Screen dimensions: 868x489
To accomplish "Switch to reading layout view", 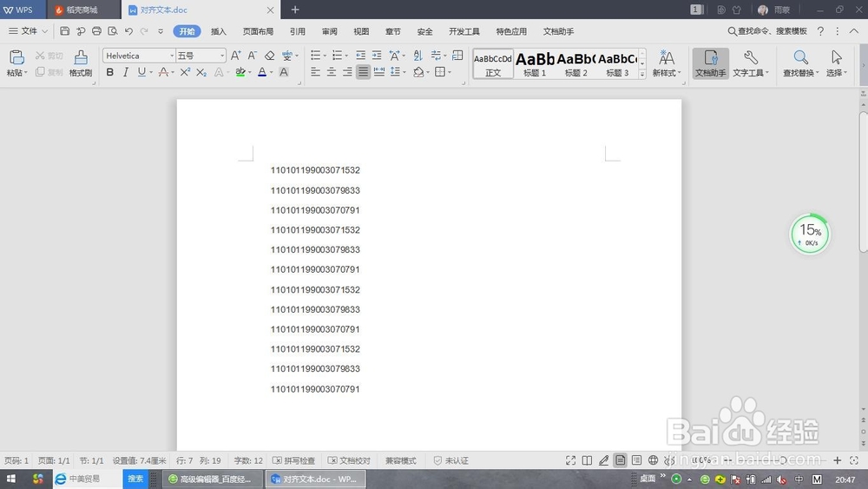I will tap(588, 460).
